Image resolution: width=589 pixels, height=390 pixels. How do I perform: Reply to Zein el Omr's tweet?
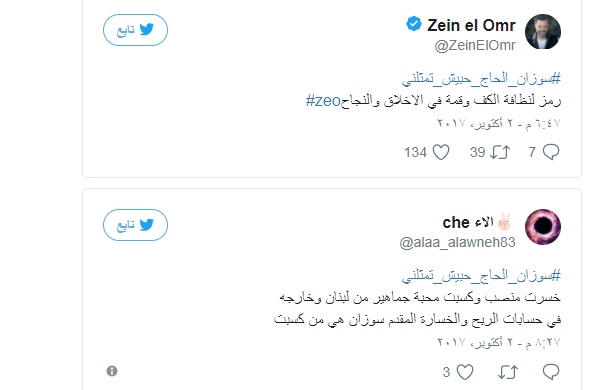[551, 152]
